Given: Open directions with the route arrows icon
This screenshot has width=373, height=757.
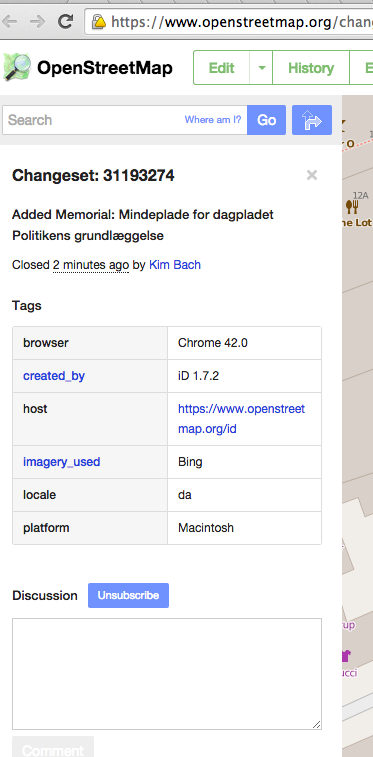Looking at the screenshot, I should [312, 120].
